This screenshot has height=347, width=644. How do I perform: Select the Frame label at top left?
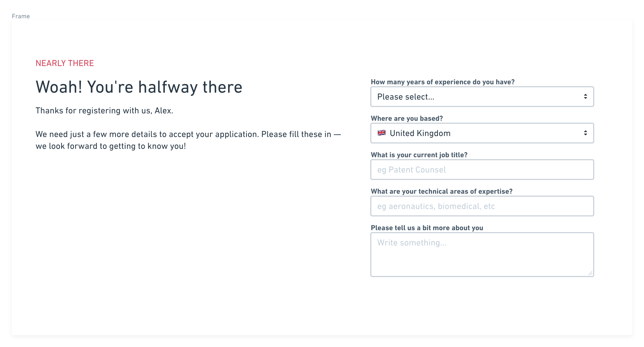pyautogui.click(x=21, y=16)
